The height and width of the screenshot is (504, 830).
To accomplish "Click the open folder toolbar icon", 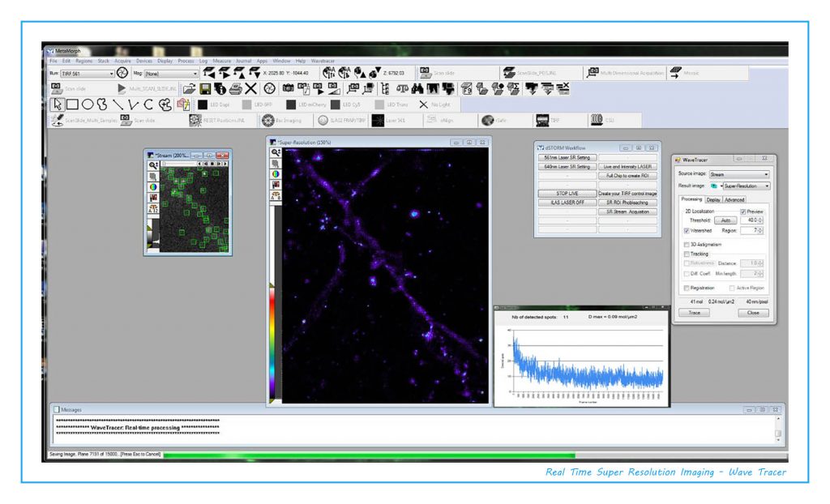I will tap(189, 88).
